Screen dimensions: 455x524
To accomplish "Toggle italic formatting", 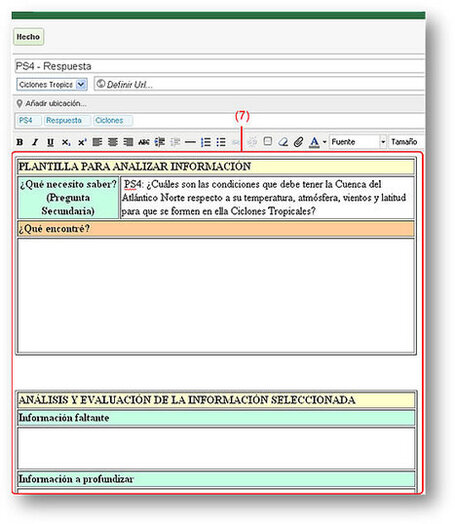I will tap(35, 142).
